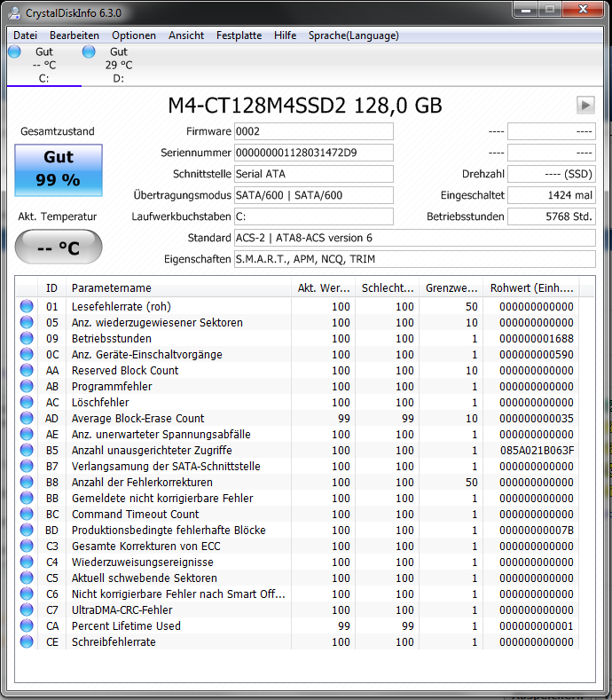The height and width of the screenshot is (700, 612).
Task: Select the Nicht korrigierbare Fehler nach Smart Off row
Action: pyautogui.click(x=297, y=594)
